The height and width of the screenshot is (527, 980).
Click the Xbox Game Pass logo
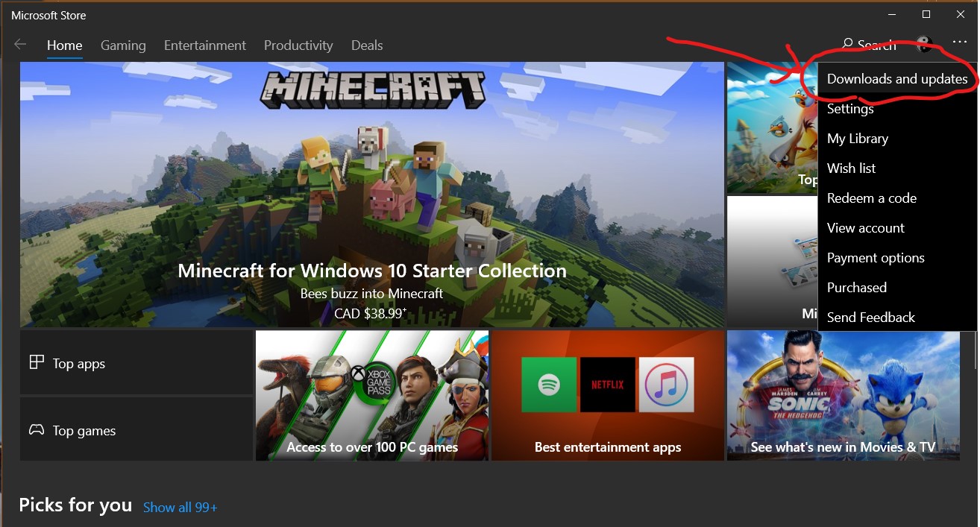click(373, 384)
